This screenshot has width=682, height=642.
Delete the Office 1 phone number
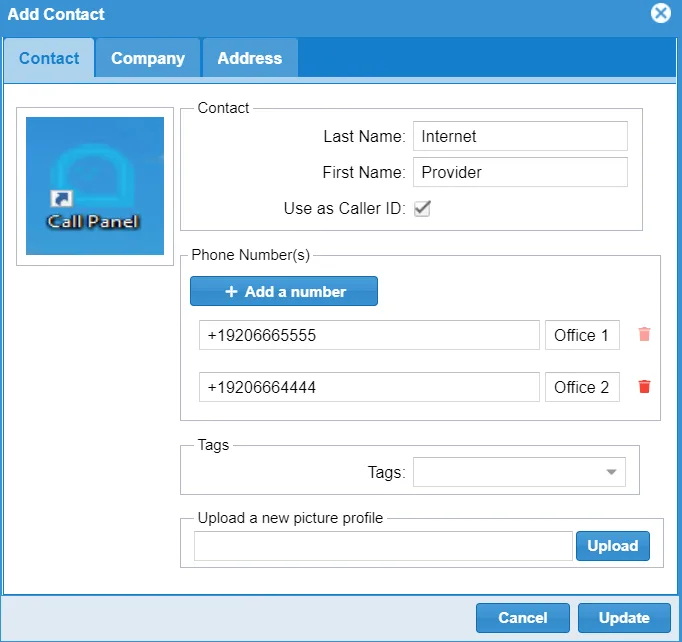point(644,334)
